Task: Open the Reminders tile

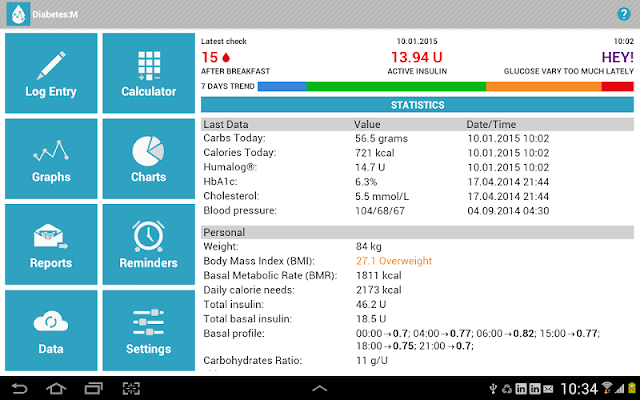Action: pyautogui.click(x=149, y=244)
